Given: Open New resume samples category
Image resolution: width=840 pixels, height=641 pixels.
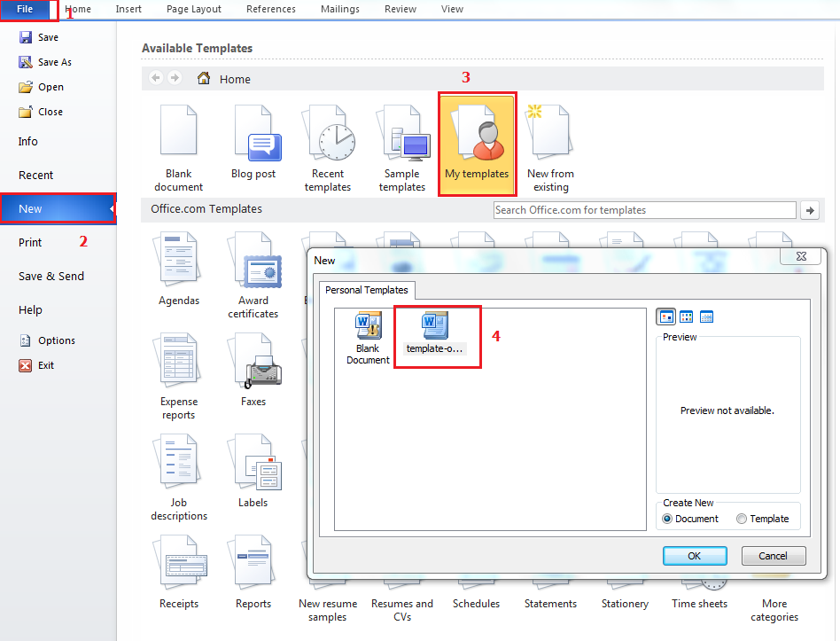Looking at the screenshot, I should tap(328, 610).
